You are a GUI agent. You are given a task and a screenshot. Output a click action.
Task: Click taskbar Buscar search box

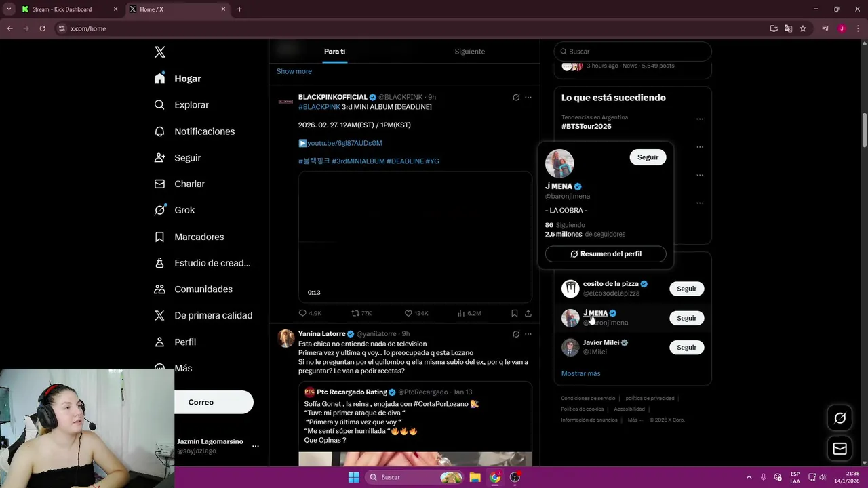point(415,477)
